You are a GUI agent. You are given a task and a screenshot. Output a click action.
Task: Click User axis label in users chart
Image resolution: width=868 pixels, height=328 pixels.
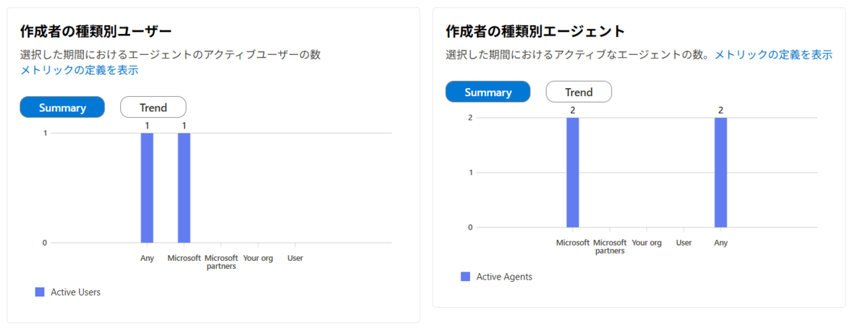(295, 258)
